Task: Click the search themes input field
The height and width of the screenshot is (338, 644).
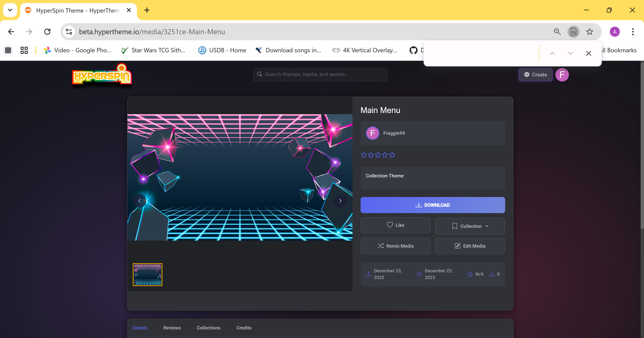Action: coord(320,74)
